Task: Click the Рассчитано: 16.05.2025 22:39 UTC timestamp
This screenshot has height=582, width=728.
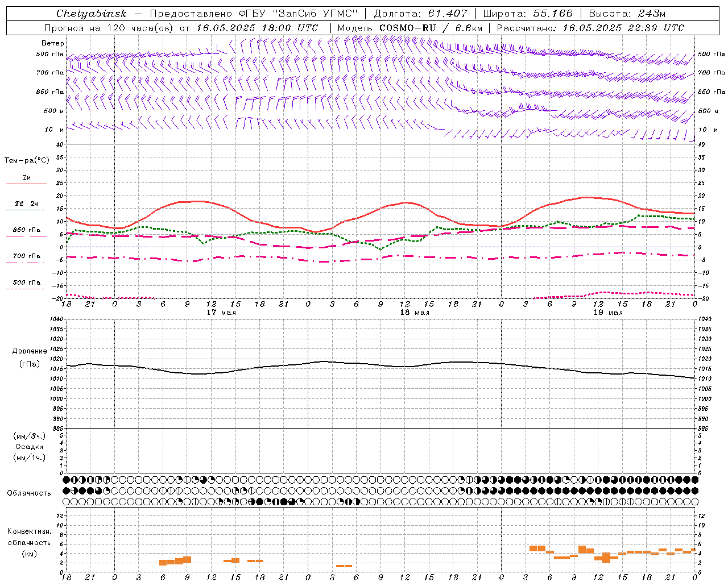Action: [x=590, y=28]
